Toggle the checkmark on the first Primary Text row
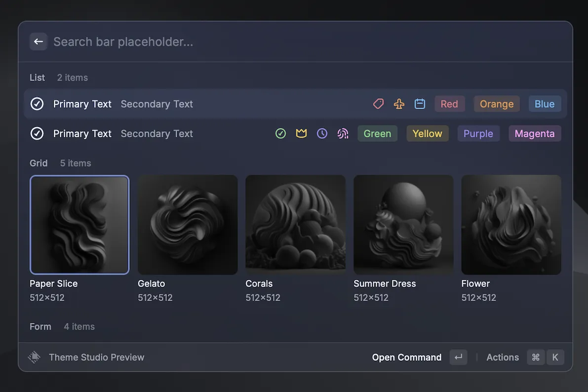 pyautogui.click(x=37, y=104)
